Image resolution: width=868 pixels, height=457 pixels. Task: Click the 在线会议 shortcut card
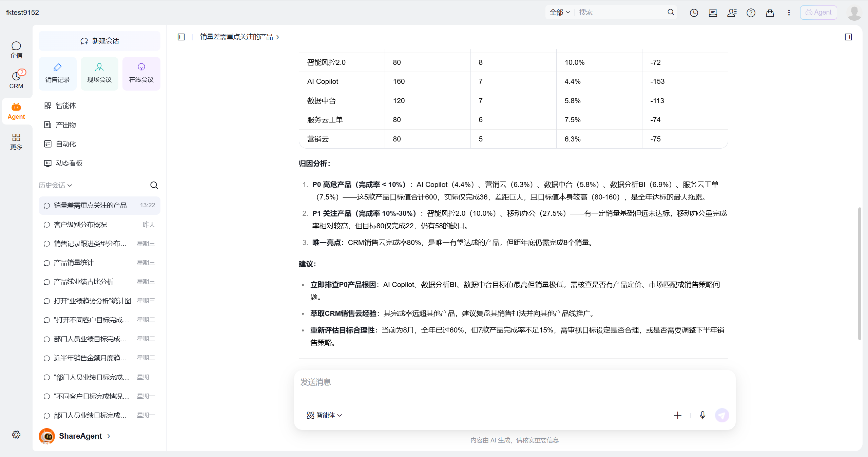(x=141, y=74)
